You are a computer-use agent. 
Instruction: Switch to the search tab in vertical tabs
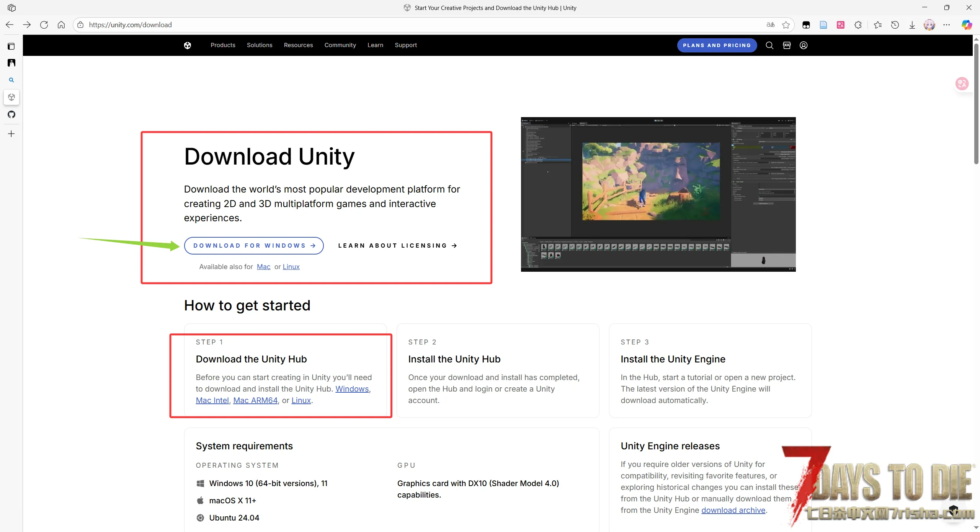click(11, 80)
